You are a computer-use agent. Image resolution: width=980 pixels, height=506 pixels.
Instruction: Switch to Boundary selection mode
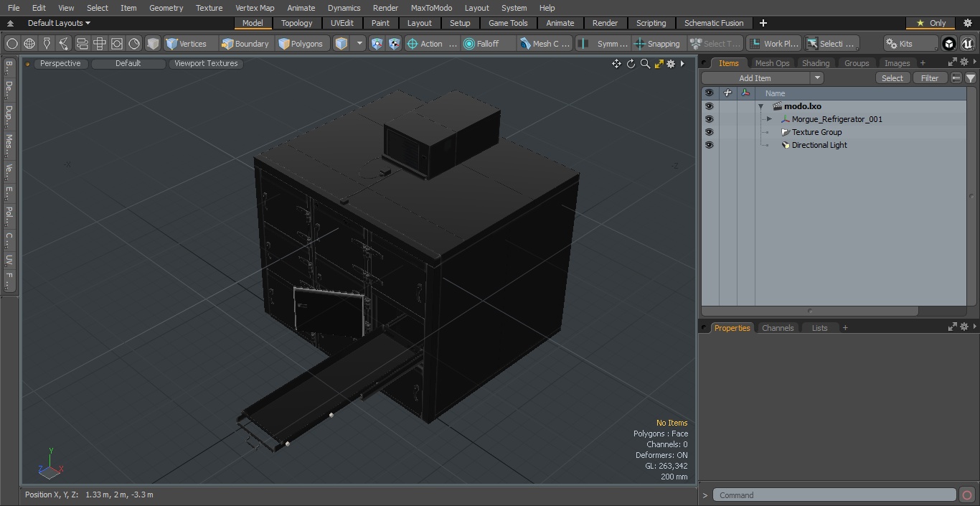pyautogui.click(x=246, y=44)
